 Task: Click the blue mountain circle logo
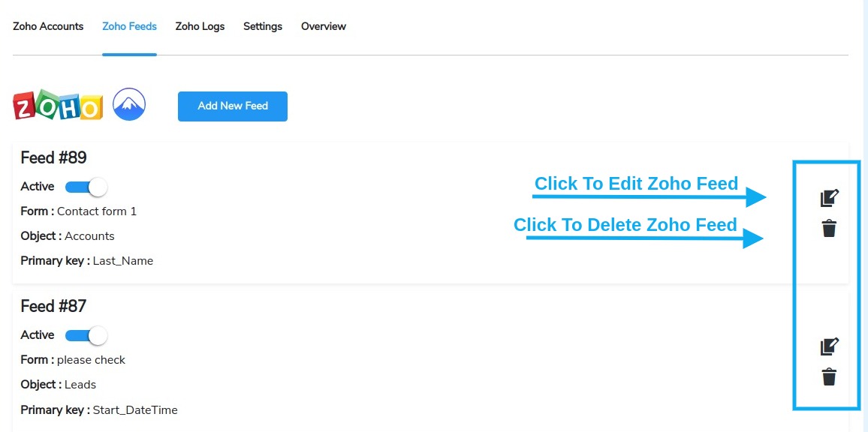[x=129, y=104]
